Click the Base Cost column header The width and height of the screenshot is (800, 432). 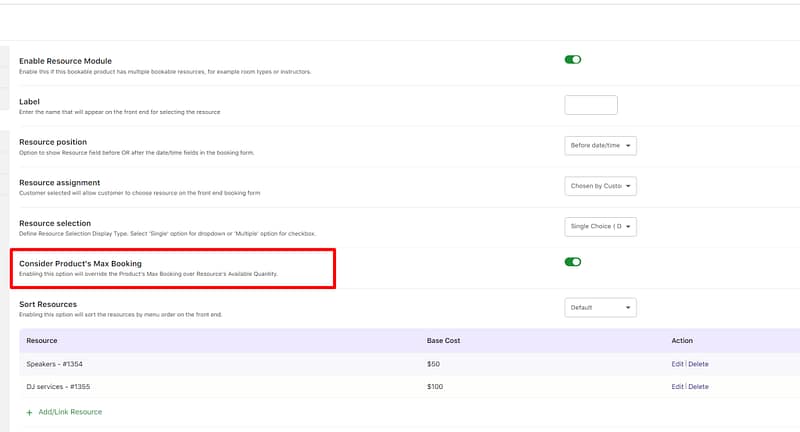pyautogui.click(x=444, y=341)
